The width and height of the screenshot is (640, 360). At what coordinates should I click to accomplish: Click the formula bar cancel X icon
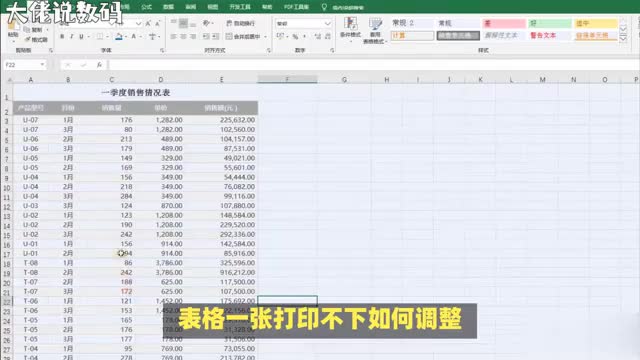(68, 65)
